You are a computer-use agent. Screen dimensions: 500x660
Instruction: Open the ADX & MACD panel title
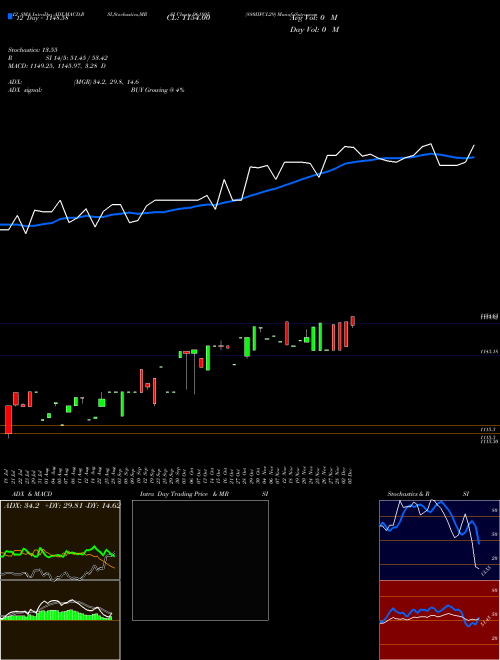coord(32,494)
